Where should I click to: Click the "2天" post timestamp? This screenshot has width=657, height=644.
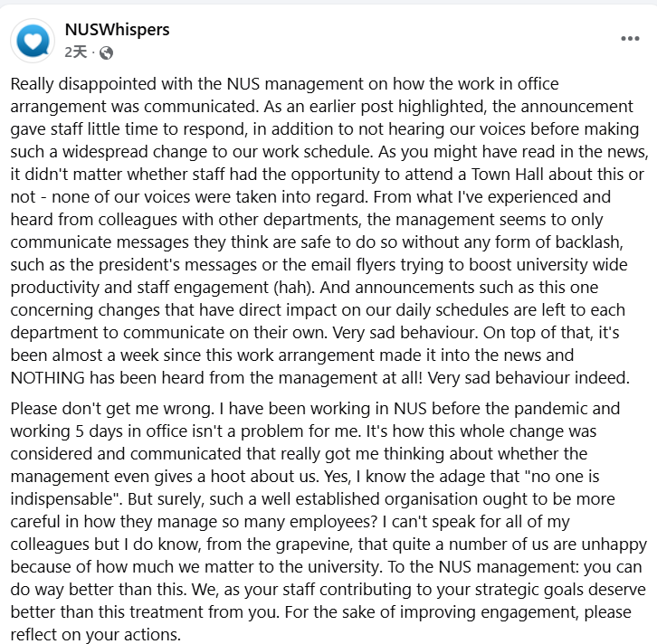point(76,52)
